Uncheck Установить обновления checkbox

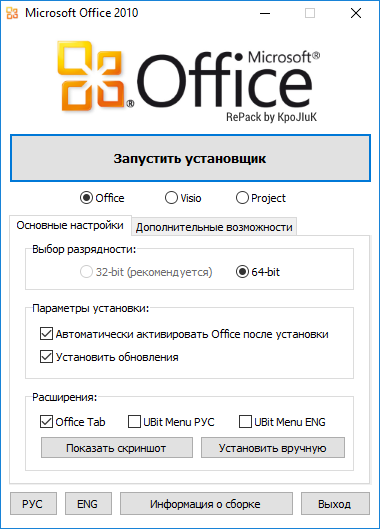point(46,357)
